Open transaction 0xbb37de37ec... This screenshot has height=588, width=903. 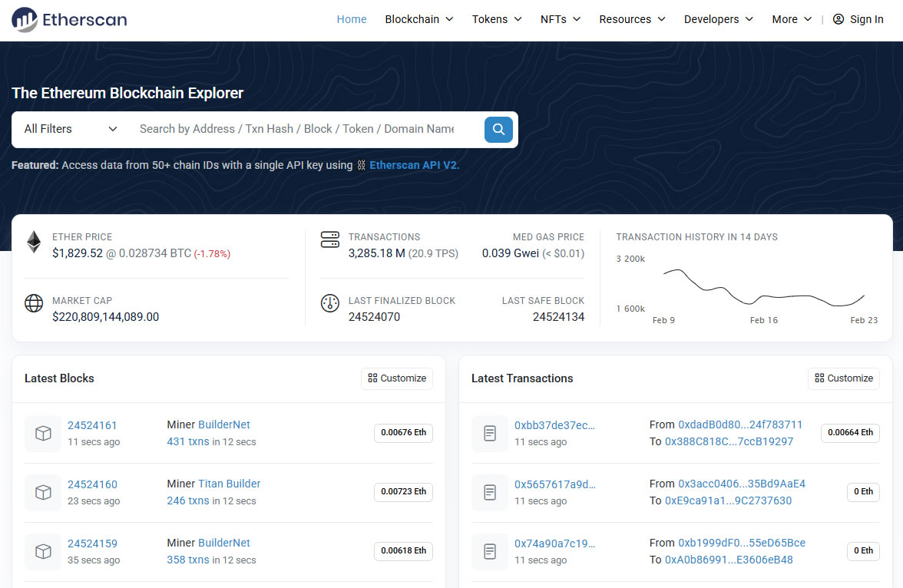(x=554, y=425)
